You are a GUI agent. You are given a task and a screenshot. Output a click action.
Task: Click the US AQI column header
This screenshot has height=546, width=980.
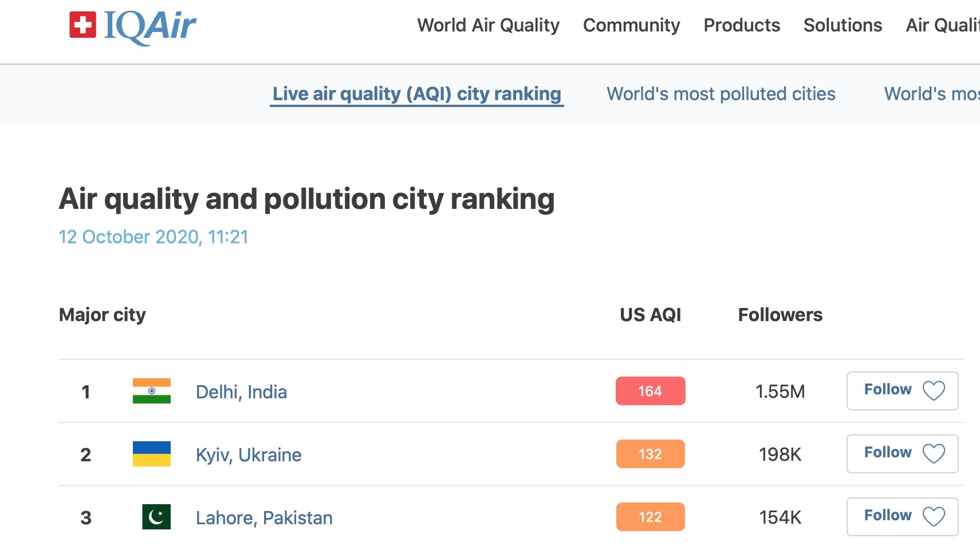point(650,315)
